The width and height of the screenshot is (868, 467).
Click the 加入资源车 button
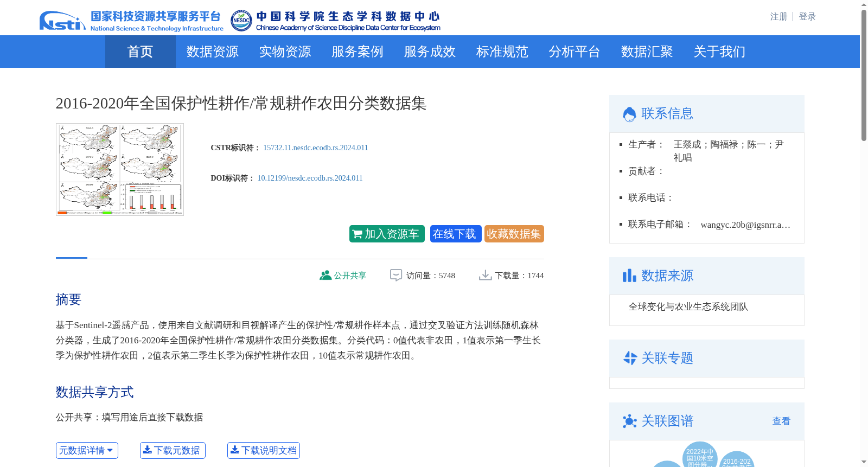[x=387, y=234]
